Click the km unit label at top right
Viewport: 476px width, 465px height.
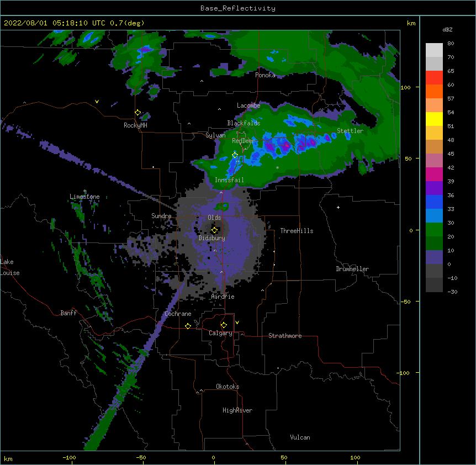[411, 23]
